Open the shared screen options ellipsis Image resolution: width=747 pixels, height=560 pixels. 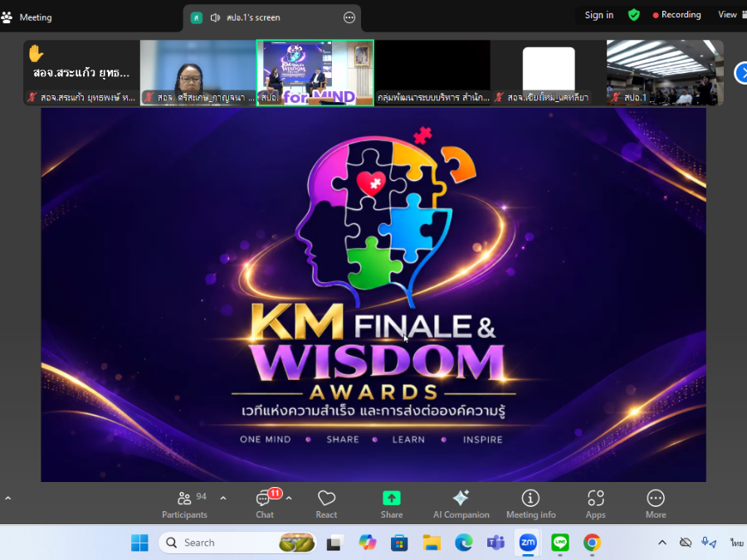(x=349, y=17)
